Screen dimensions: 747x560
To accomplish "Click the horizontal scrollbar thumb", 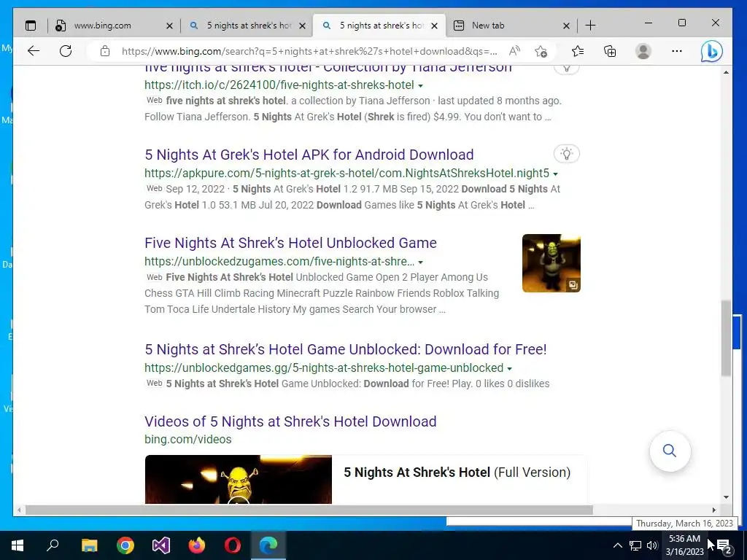I will pyautogui.click(x=309, y=510).
